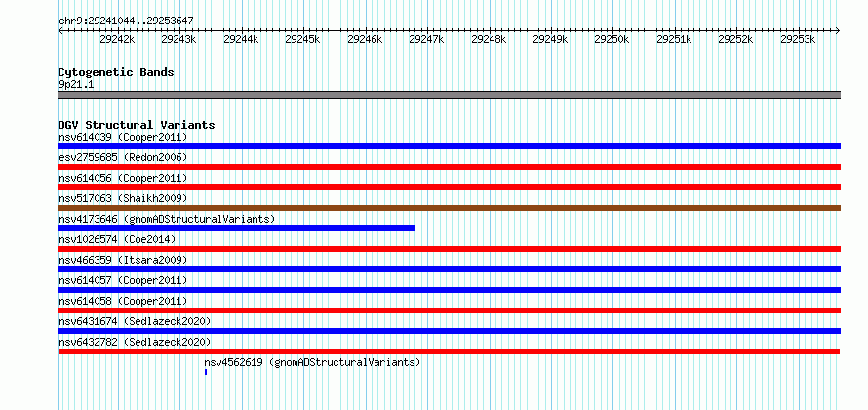
Task: Click the chr9:29241044..29253647 coordinate text
Action: (x=126, y=20)
